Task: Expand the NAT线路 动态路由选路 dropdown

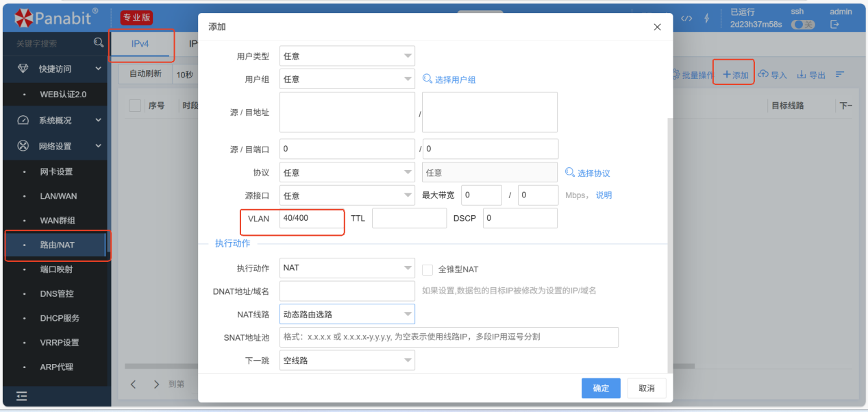Action: point(347,315)
